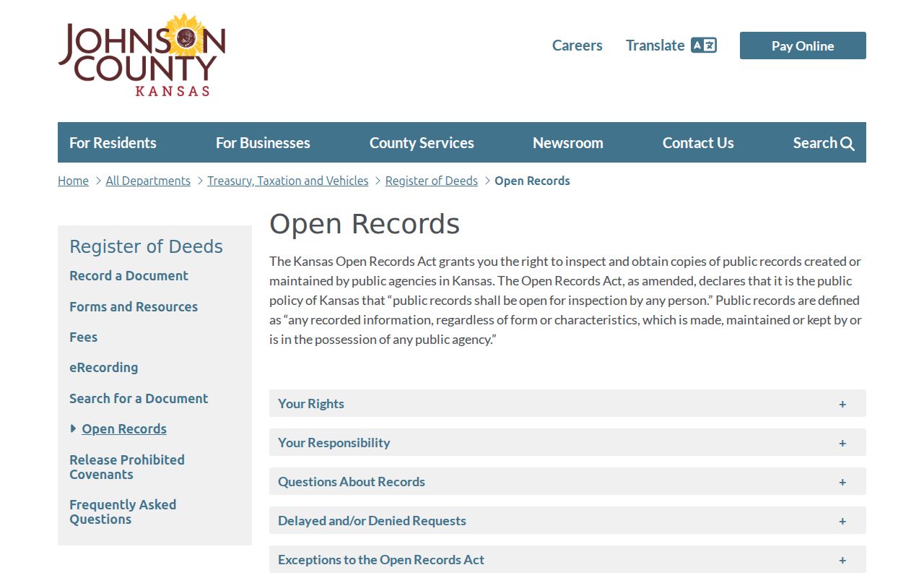Viewport: 924px width, 578px height.
Task: Click the Search magnifying glass icon
Action: (847, 143)
